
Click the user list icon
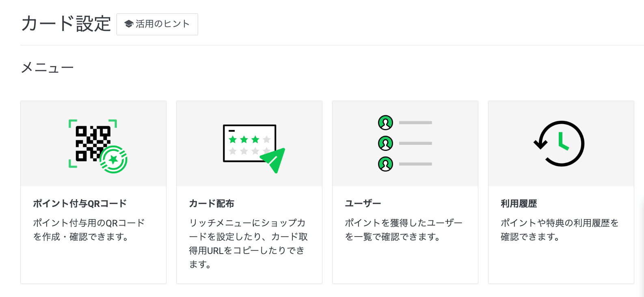[405, 143]
